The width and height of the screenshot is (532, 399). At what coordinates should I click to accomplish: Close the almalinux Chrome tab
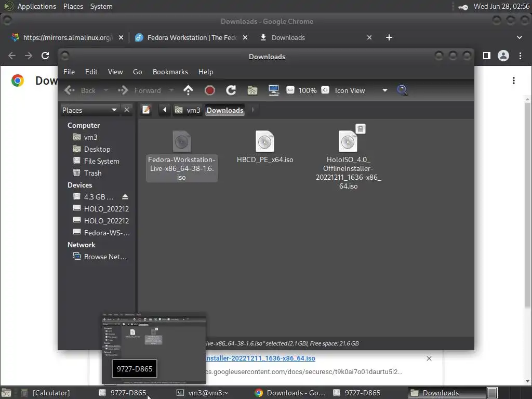(x=121, y=37)
